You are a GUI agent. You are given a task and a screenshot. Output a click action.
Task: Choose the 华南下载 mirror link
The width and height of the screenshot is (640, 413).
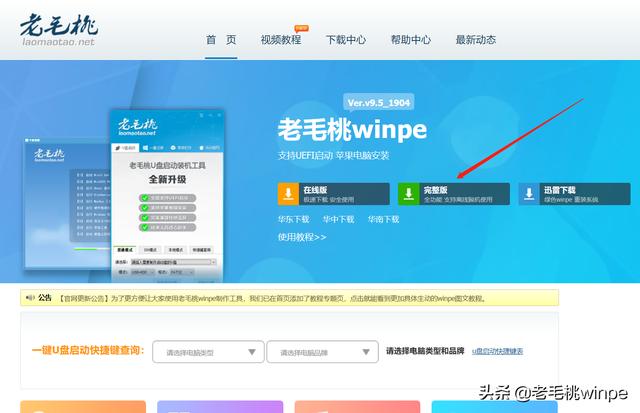coord(383,219)
